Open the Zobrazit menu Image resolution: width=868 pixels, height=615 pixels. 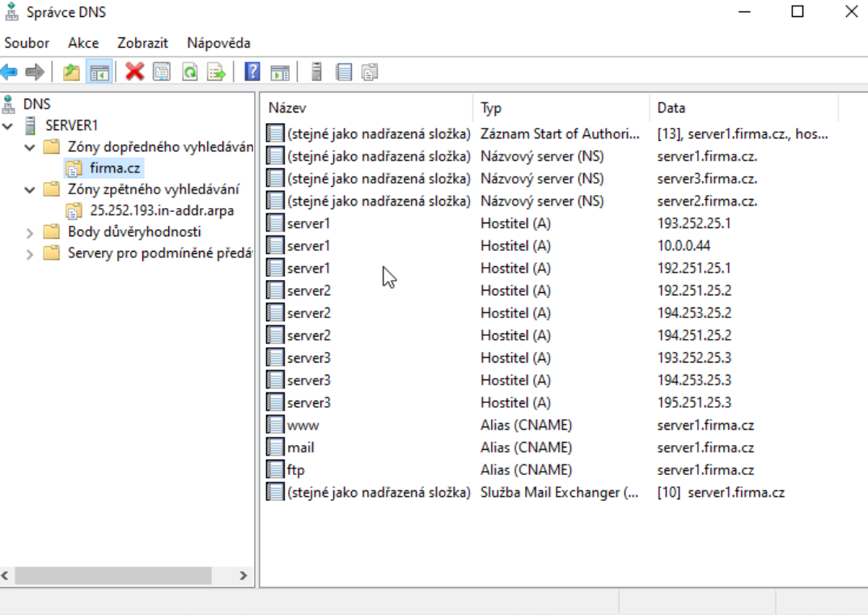click(x=142, y=43)
